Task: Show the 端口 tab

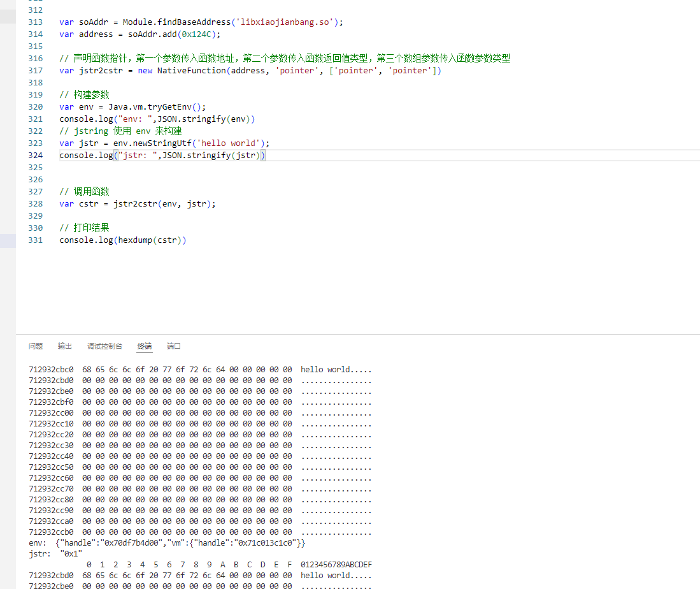Action: (174, 346)
